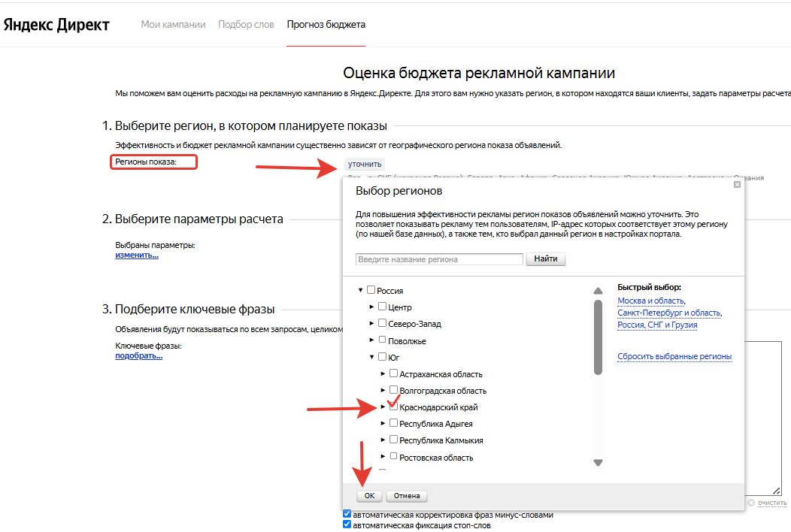
Task: Tick the Краснодарский край checkbox
Action: (393, 407)
